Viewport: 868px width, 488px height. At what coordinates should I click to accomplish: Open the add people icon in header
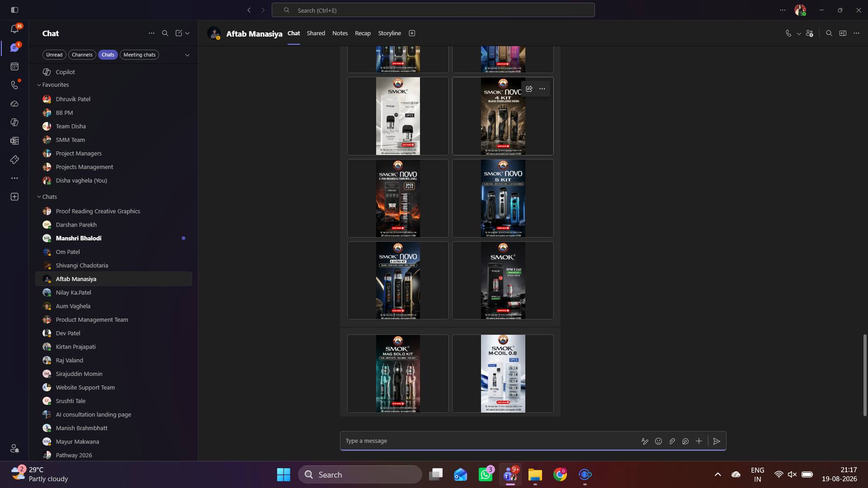810,33
